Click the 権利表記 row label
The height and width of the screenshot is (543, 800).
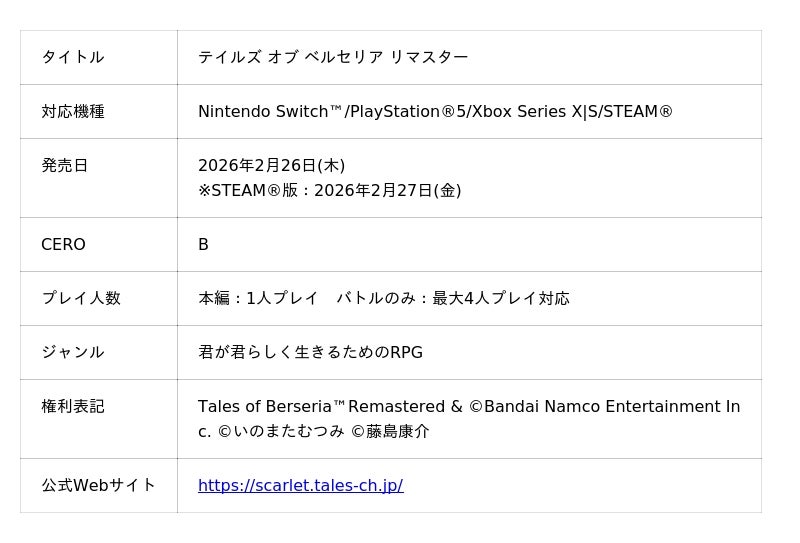pyautogui.click(x=72, y=406)
